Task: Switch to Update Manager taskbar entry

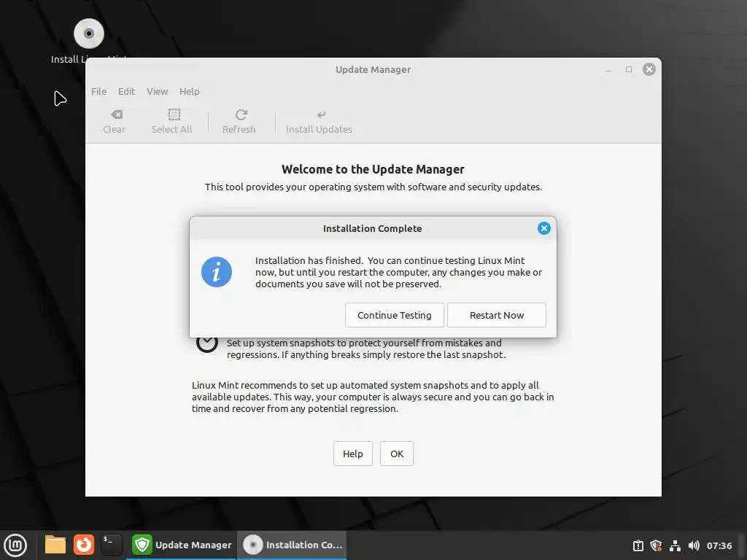Action: coord(182,545)
